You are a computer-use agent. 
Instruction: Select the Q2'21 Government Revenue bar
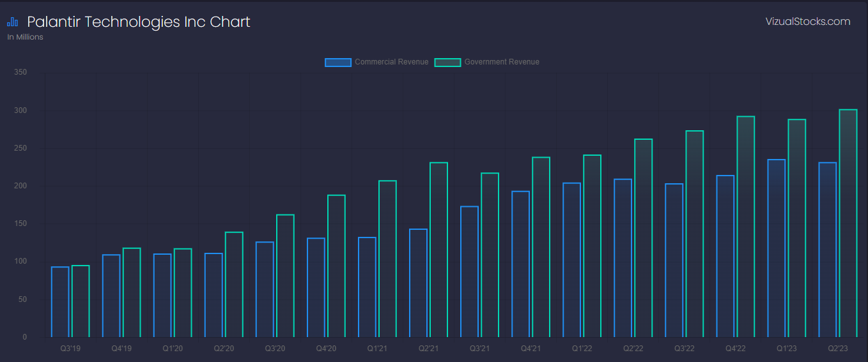click(438, 250)
